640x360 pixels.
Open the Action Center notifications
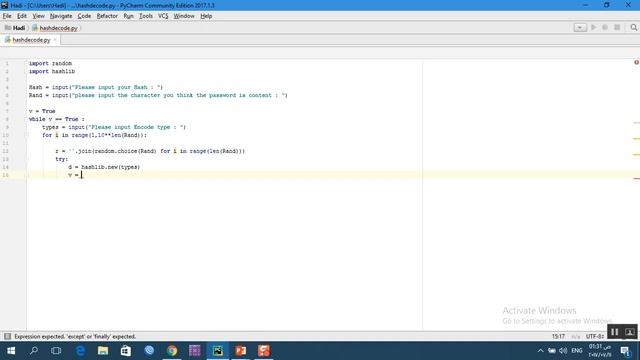626,351
